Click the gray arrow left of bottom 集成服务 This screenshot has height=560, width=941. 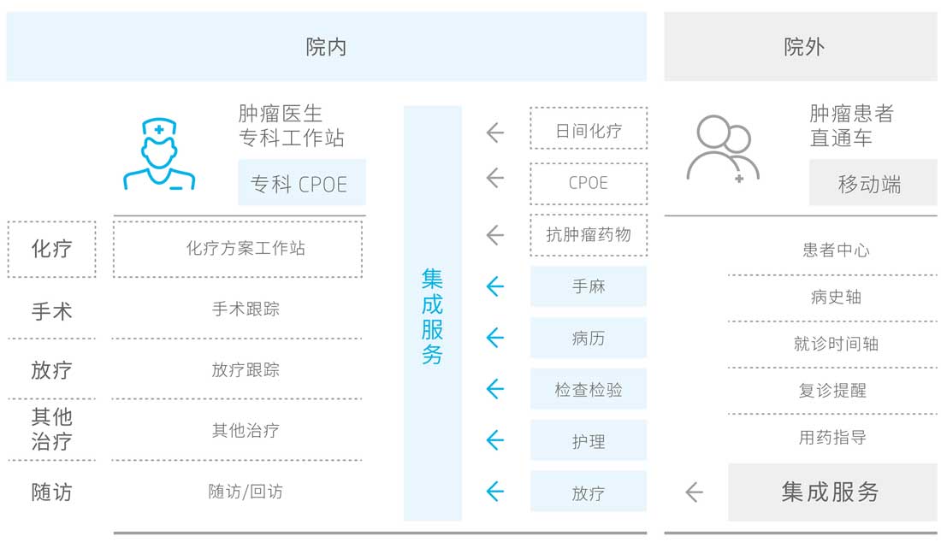694,492
